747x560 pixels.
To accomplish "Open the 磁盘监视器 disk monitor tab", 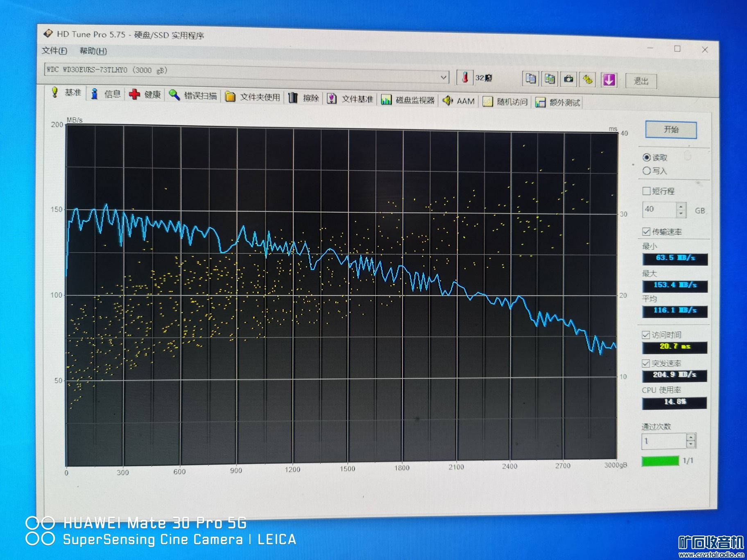I will point(408,100).
